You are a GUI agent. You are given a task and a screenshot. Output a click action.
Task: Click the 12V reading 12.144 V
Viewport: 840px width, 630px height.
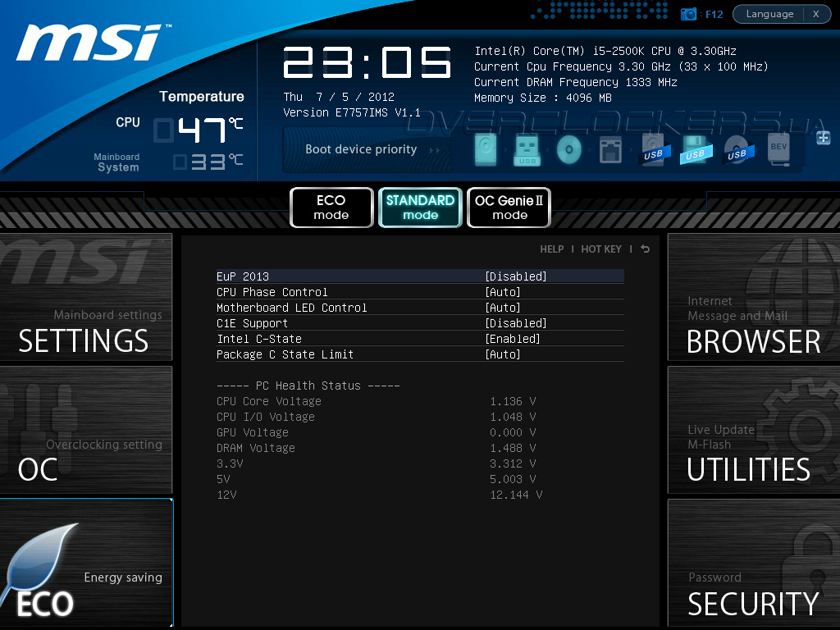(x=516, y=495)
